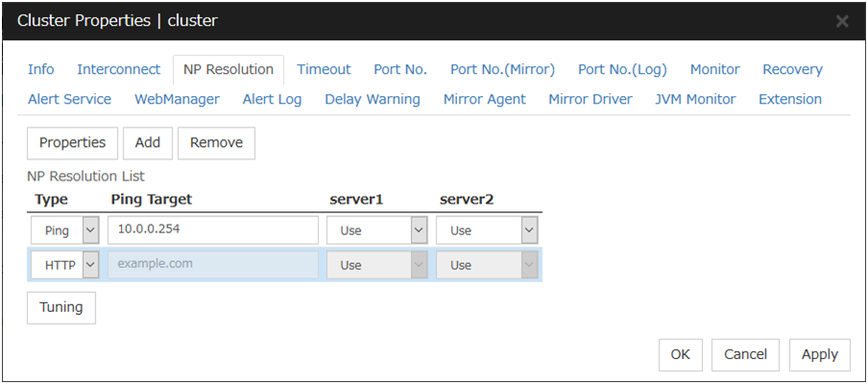Open the Recovery tab
The height and width of the screenshot is (384, 868).
click(792, 69)
